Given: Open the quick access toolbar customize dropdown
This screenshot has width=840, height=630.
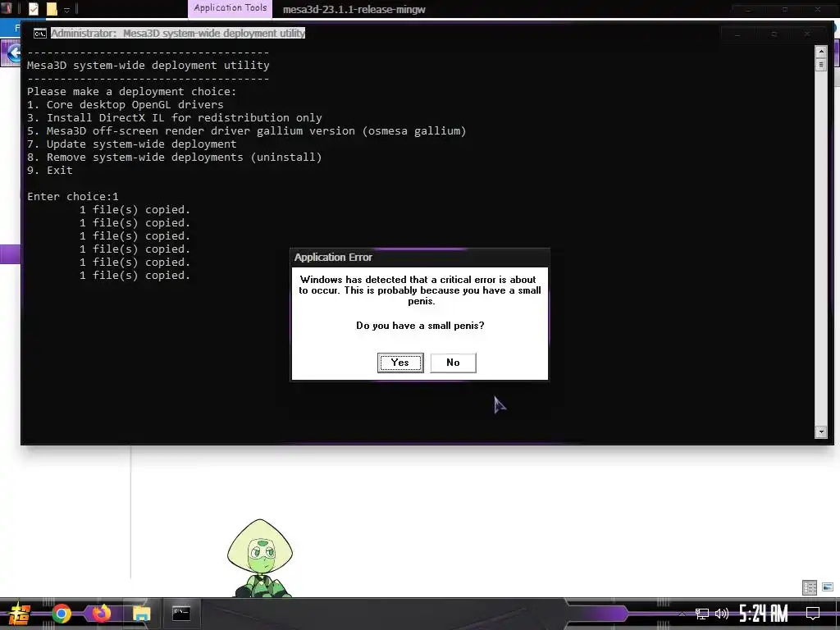Looking at the screenshot, I should [x=67, y=10].
